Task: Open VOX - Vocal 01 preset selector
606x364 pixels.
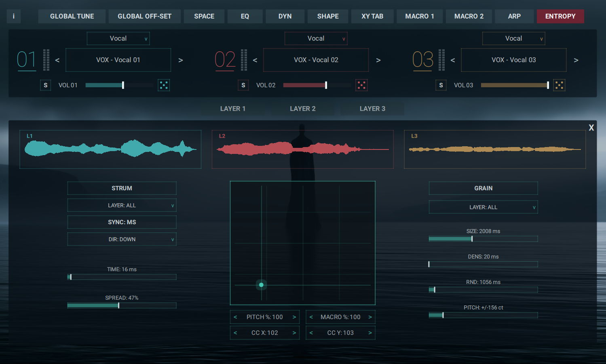Action: point(118,60)
